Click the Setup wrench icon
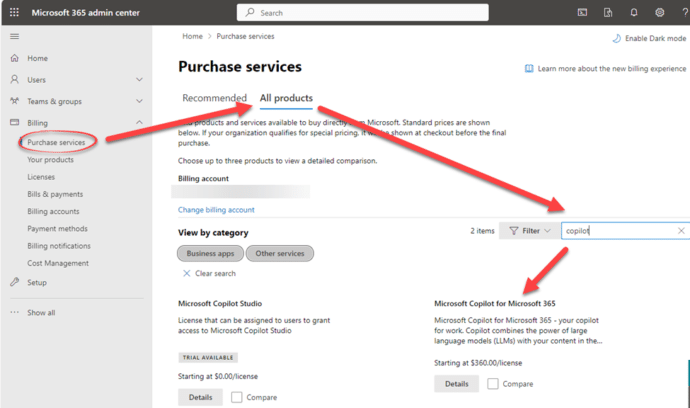Viewport: 690px width, 408px height. point(14,283)
